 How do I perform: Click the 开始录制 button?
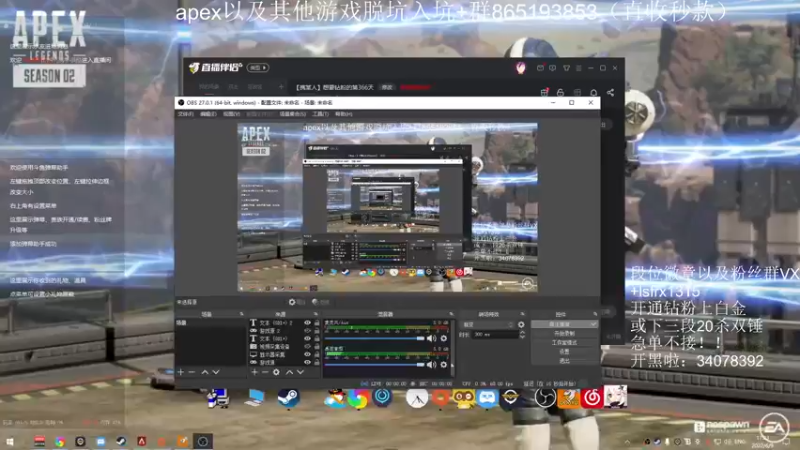coord(564,333)
